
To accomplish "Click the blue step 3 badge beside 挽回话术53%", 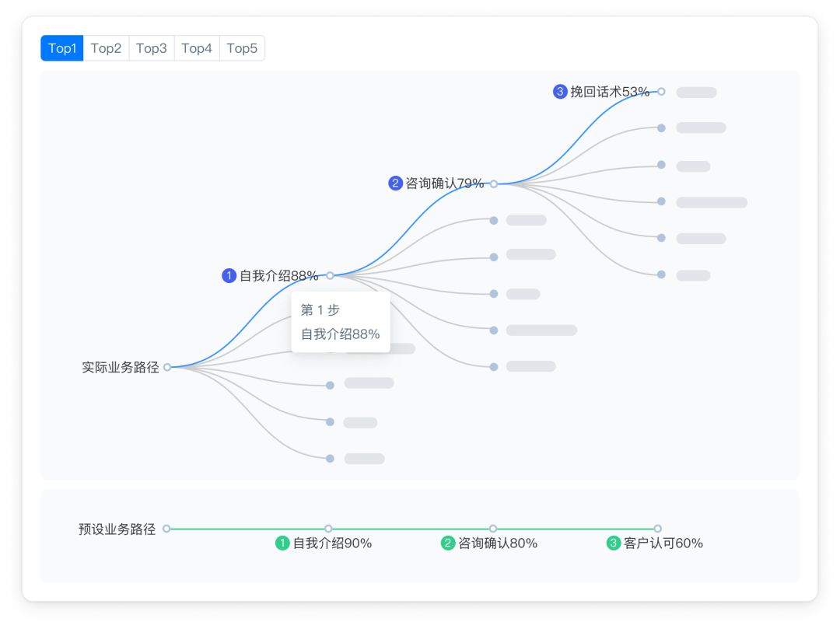I will point(560,92).
